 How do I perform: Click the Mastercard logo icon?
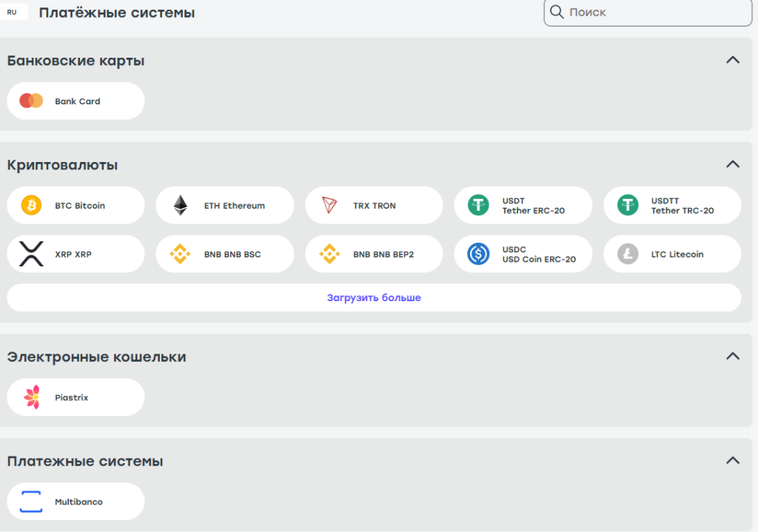[31, 101]
